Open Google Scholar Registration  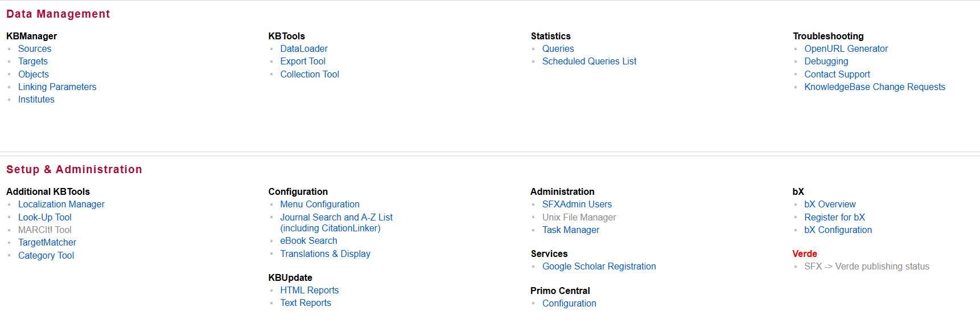pos(599,267)
